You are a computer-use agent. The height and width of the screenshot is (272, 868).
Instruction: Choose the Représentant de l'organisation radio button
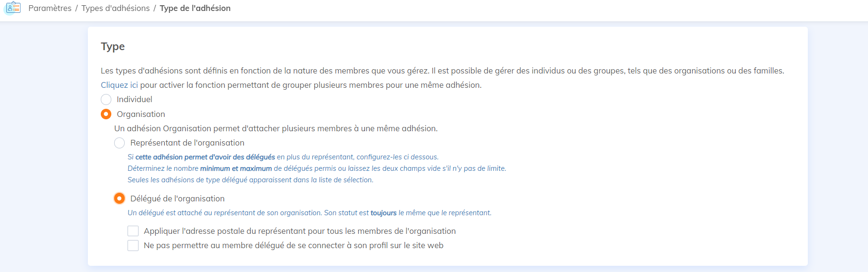[119, 143]
